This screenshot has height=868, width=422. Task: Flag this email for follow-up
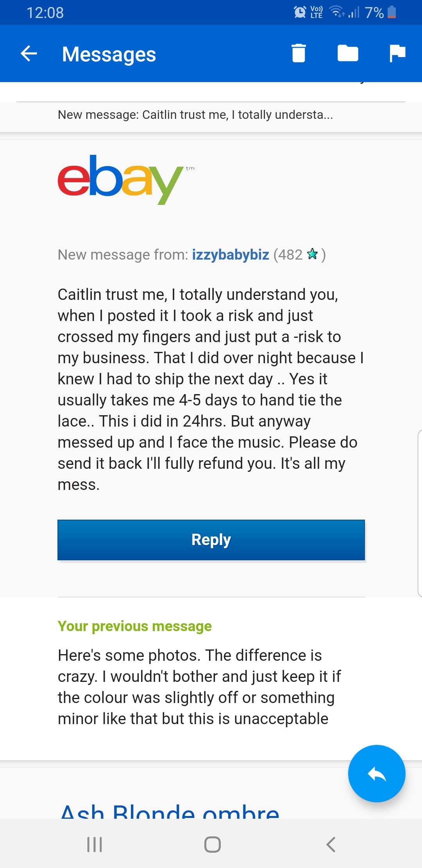[x=397, y=54]
